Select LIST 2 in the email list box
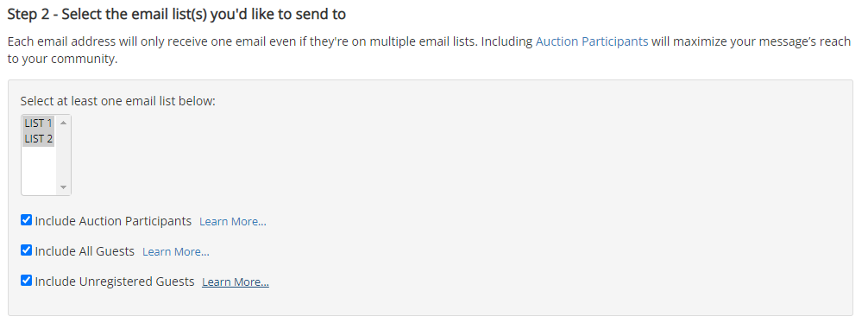 pos(38,138)
